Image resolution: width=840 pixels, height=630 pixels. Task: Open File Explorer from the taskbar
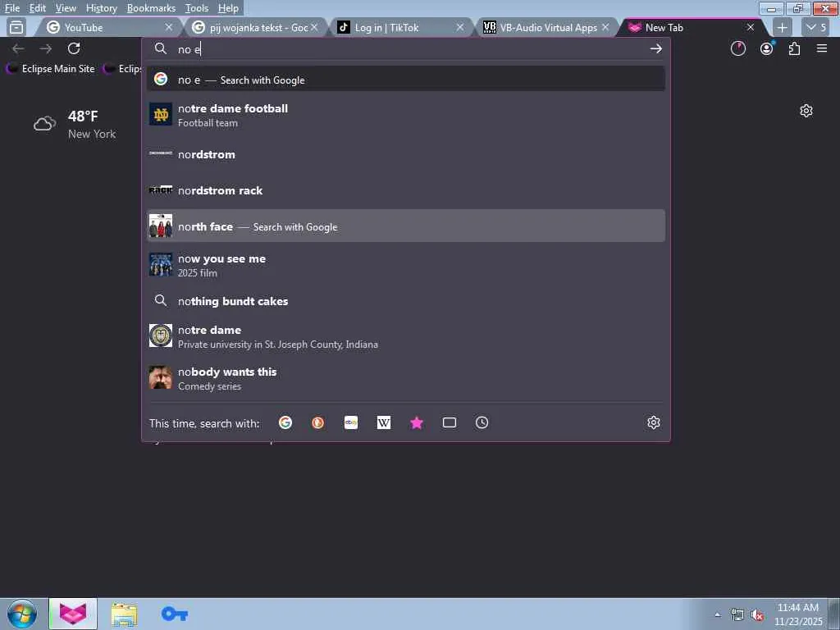125,614
